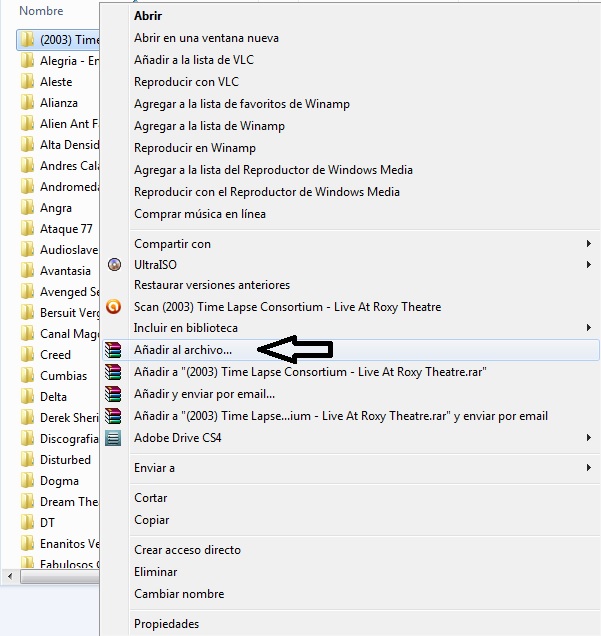This screenshot has height=636, width=601.
Task: Click folder icon next to DT
Action: 27,523
